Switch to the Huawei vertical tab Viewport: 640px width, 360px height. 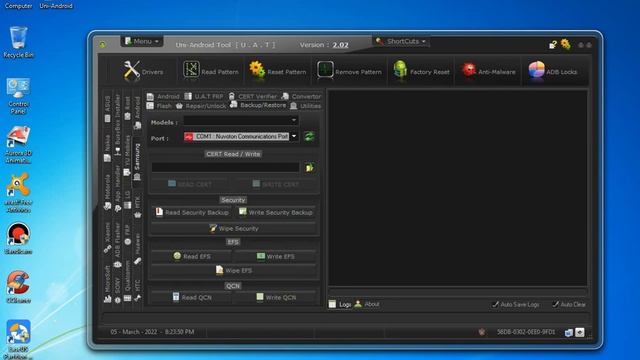point(138,249)
